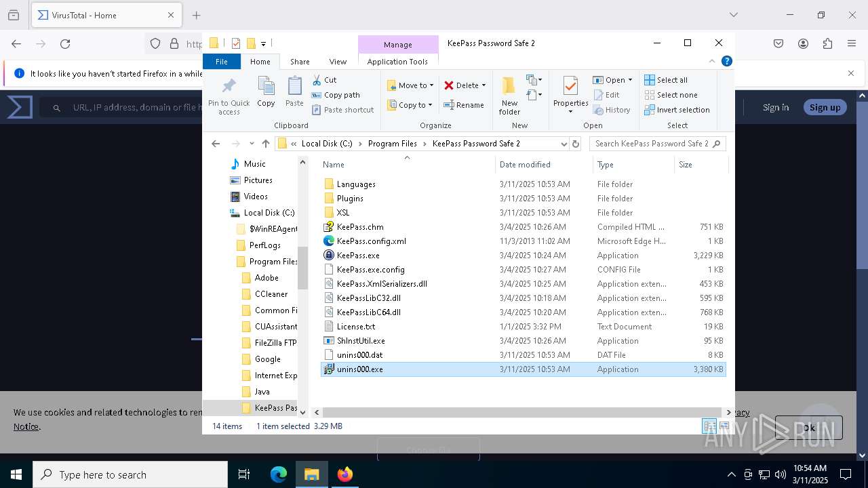Click the Search KeePass Password Safe 2 box
Image resolution: width=868 pixels, height=488 pixels.
click(x=657, y=144)
